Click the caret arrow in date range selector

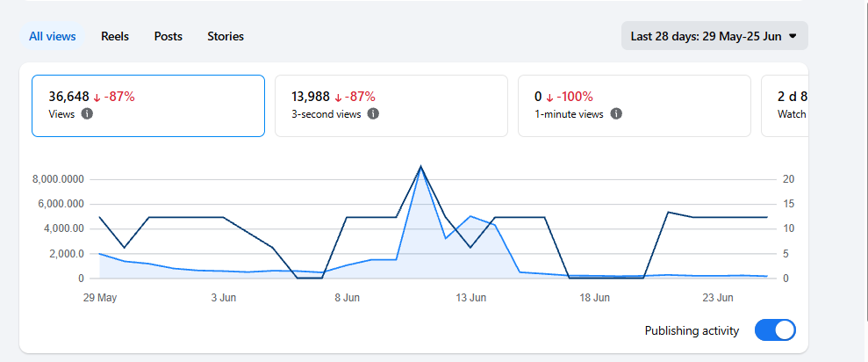pos(793,36)
